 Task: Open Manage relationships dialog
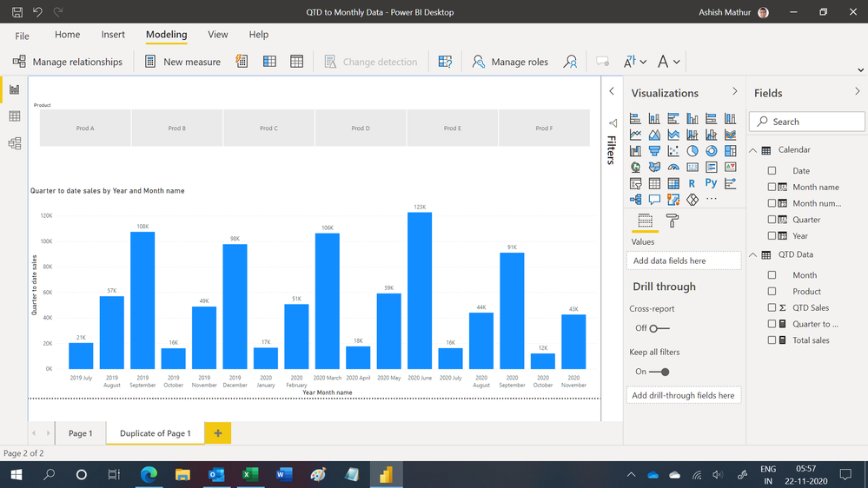click(67, 62)
